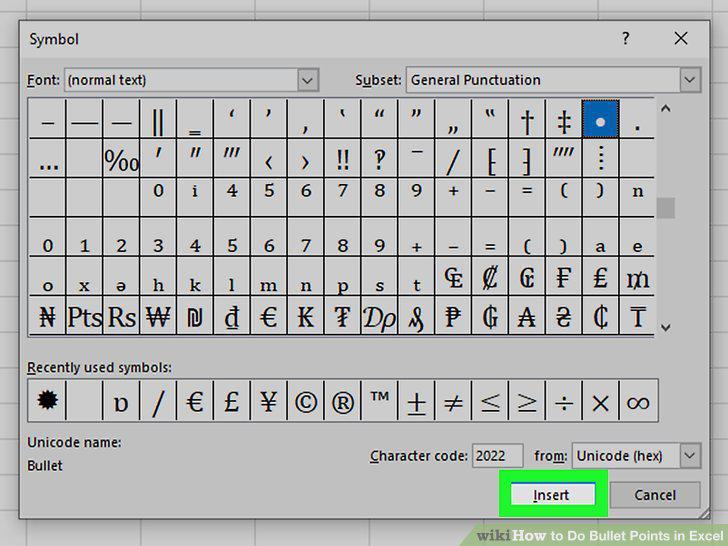Close the Symbol dialog

click(x=681, y=38)
